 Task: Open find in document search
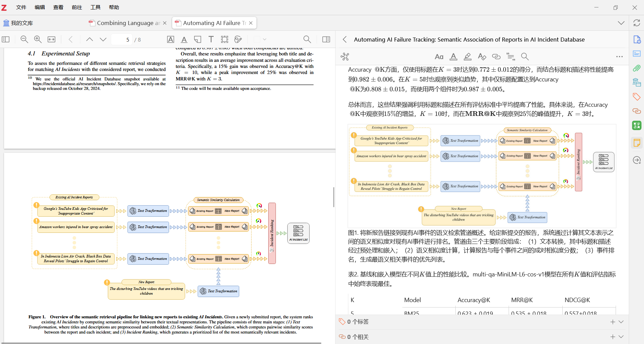click(307, 40)
